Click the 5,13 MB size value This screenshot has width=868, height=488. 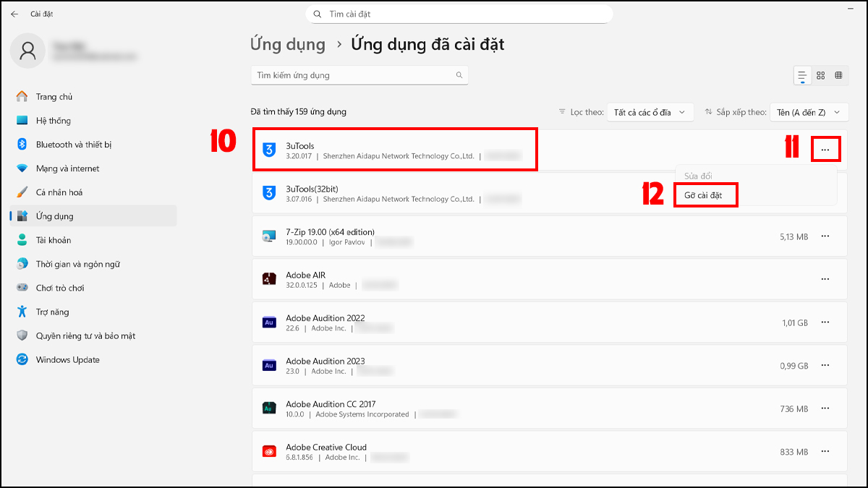click(x=794, y=236)
